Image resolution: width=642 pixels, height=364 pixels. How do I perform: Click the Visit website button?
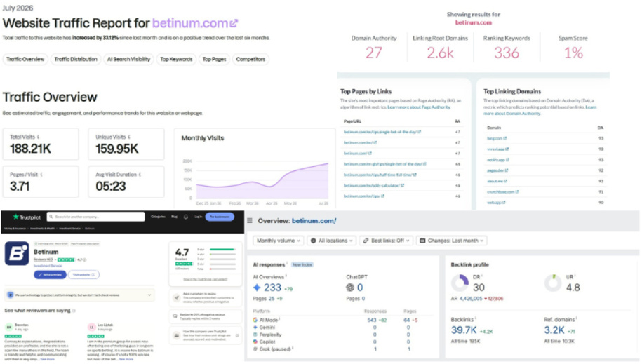[83, 275]
